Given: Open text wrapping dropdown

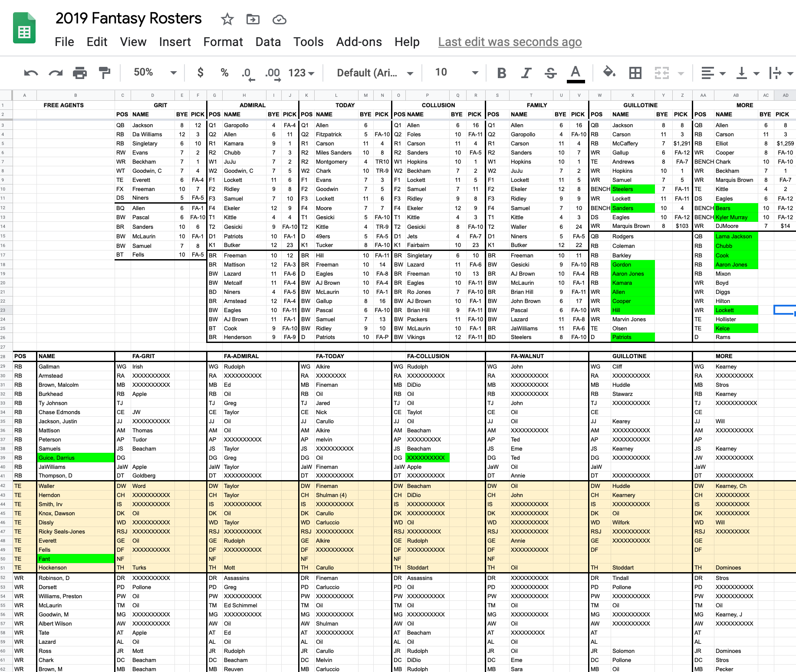Looking at the screenshot, I should [781, 73].
